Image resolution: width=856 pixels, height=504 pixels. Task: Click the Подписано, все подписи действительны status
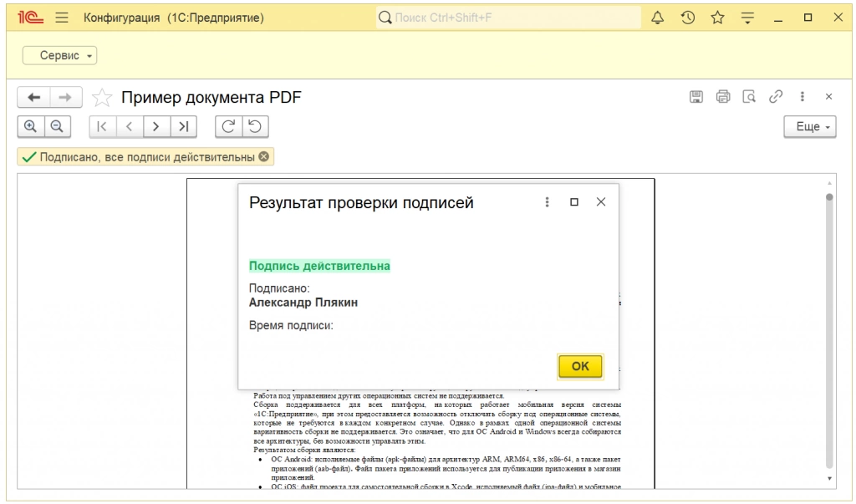click(x=147, y=157)
